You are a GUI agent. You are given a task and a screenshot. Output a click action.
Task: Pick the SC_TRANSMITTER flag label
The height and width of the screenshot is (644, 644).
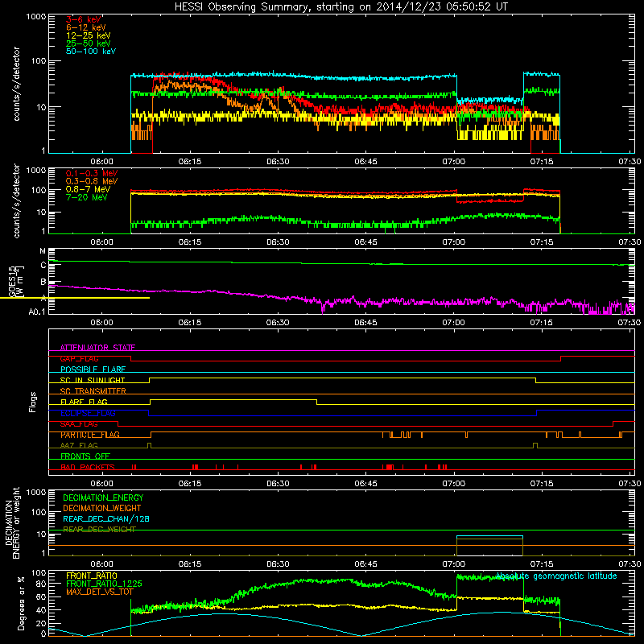(93, 391)
